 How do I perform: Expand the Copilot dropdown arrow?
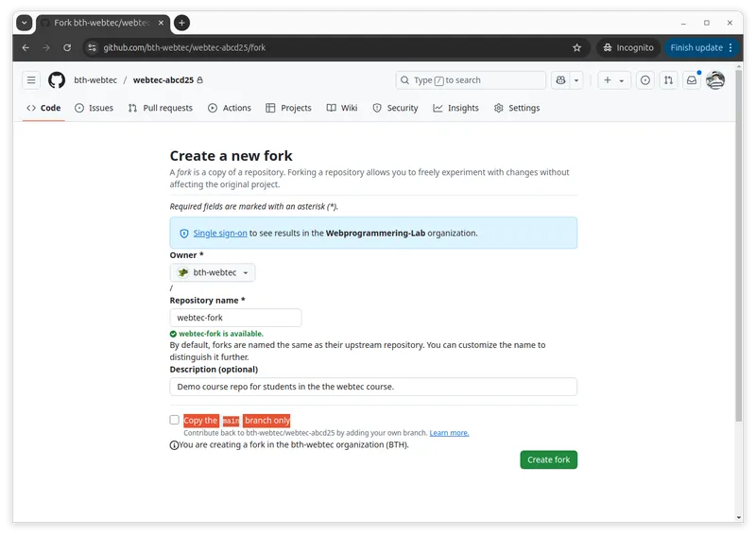pyautogui.click(x=576, y=80)
